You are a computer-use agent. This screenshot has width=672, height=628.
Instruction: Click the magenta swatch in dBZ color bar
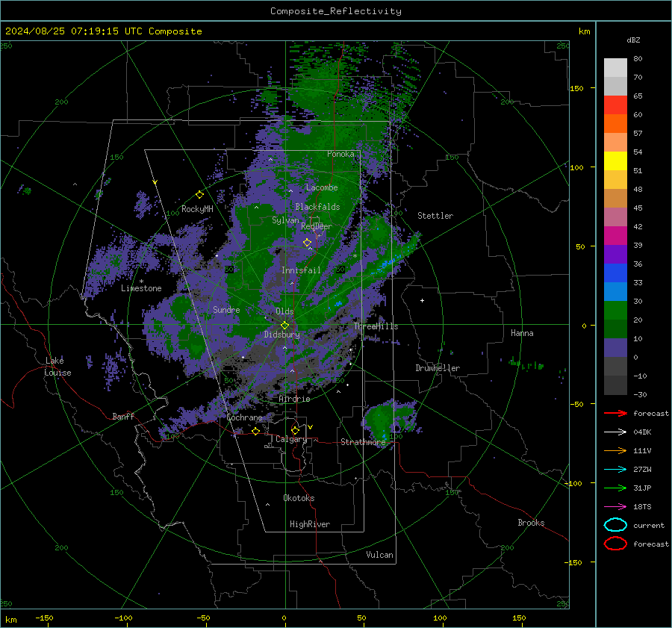click(x=615, y=235)
